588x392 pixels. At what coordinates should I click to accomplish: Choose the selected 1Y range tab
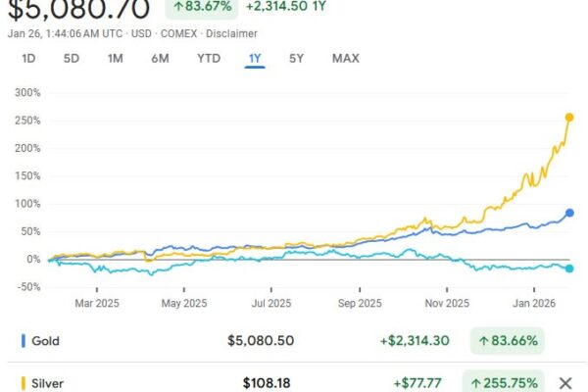(x=255, y=59)
